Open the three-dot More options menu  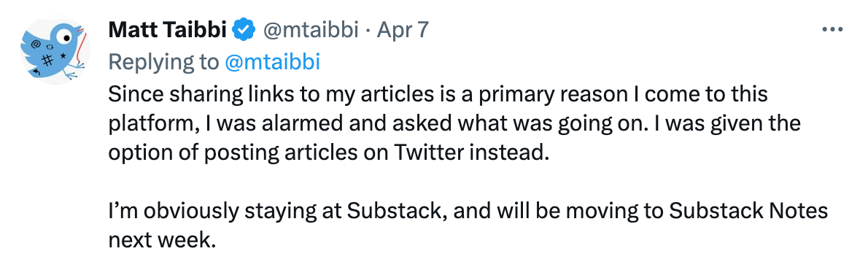[832, 30]
